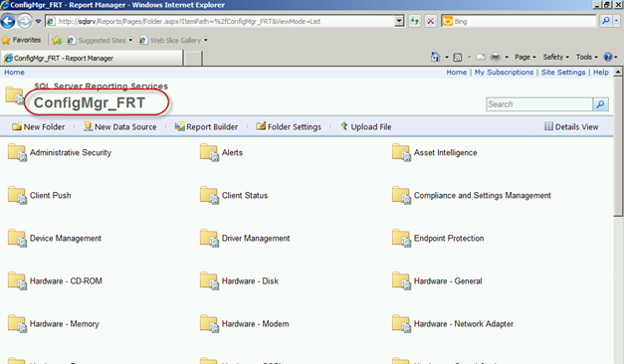Open the recent pages dropdown arrow
Viewport: 624px width, 364px height.
pyautogui.click(x=38, y=21)
